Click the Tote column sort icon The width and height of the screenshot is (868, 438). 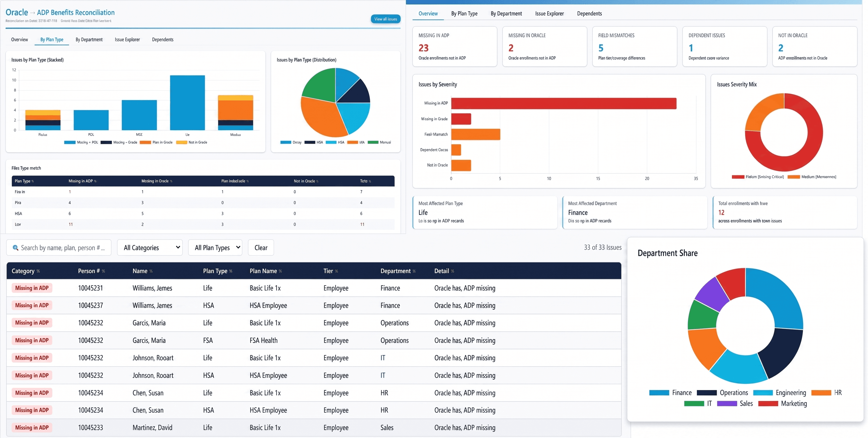370,181
